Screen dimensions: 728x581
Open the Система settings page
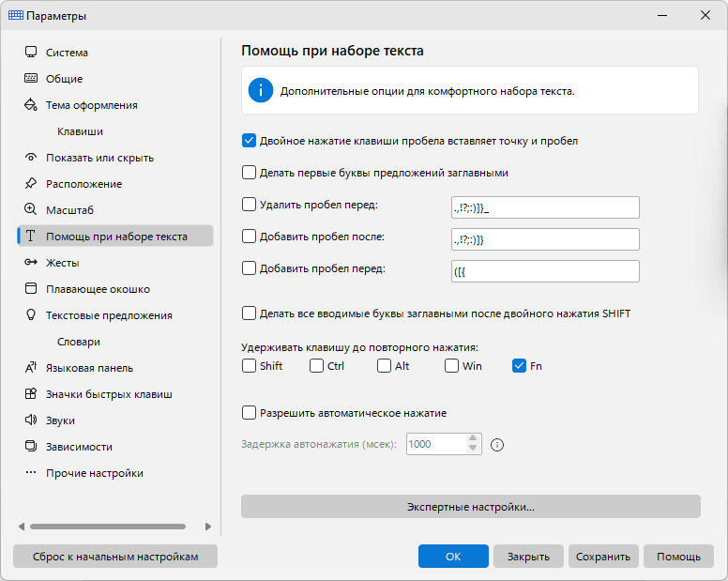[x=67, y=53]
